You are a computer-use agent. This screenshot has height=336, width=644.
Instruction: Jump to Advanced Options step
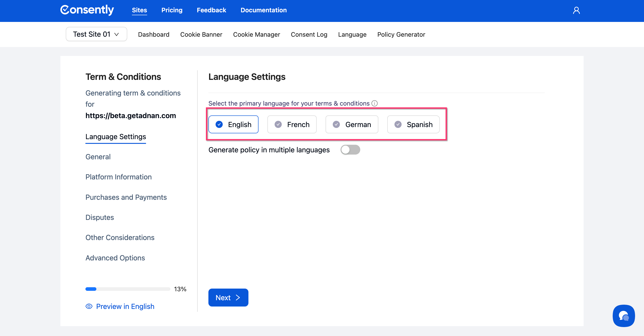[115, 258]
